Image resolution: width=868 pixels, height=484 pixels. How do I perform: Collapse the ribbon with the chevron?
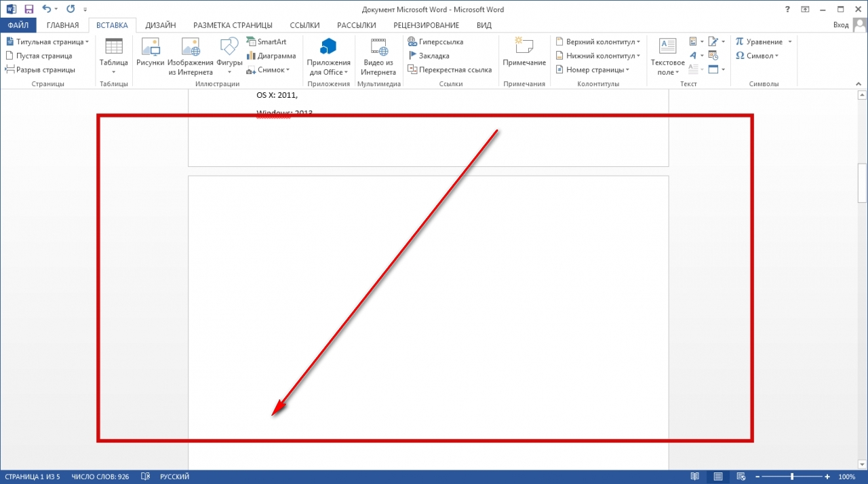click(860, 83)
